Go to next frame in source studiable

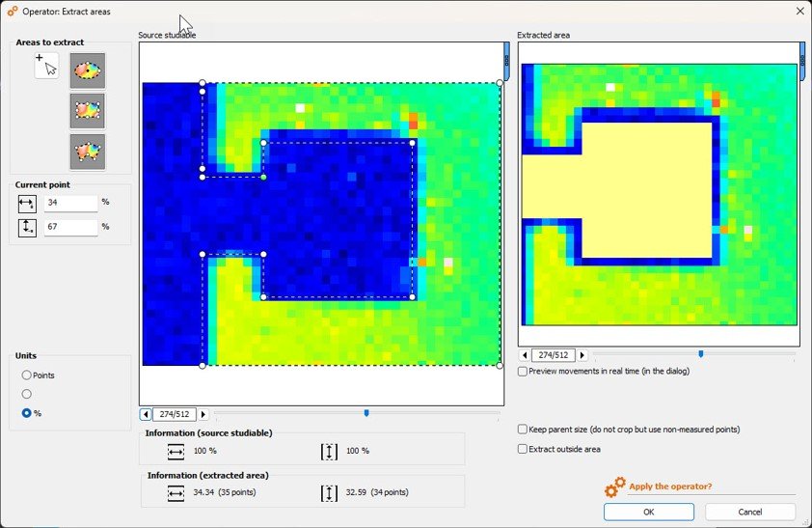coord(203,414)
